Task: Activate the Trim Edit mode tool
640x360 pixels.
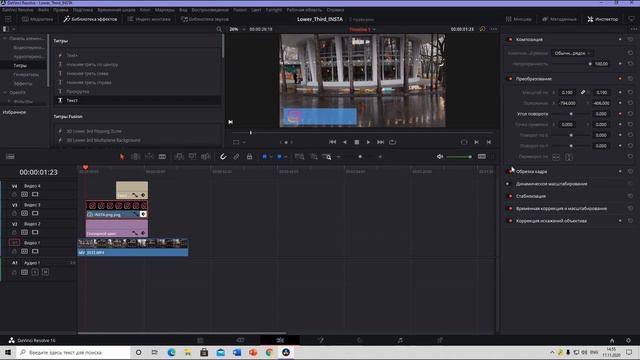Action: 136,157
